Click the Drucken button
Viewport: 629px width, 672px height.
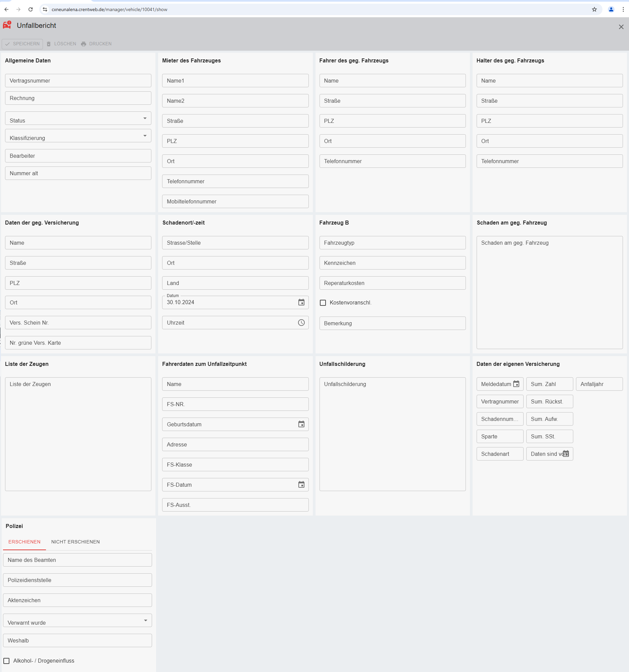point(96,44)
